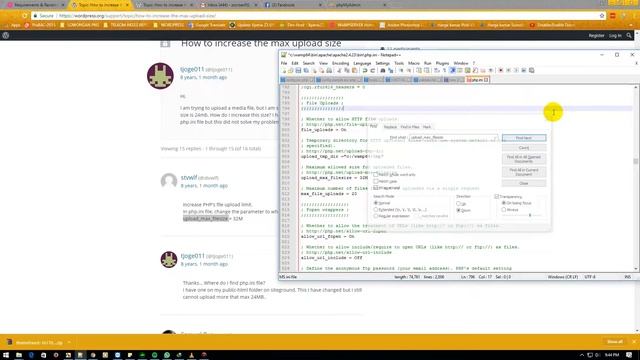Image resolution: width=640 pixels, height=360 pixels.
Task: Open File menu in Notepad++
Action: [284, 64]
